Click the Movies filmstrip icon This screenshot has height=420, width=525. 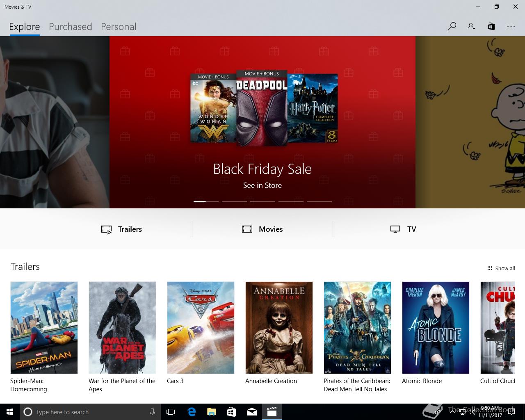pyautogui.click(x=247, y=229)
